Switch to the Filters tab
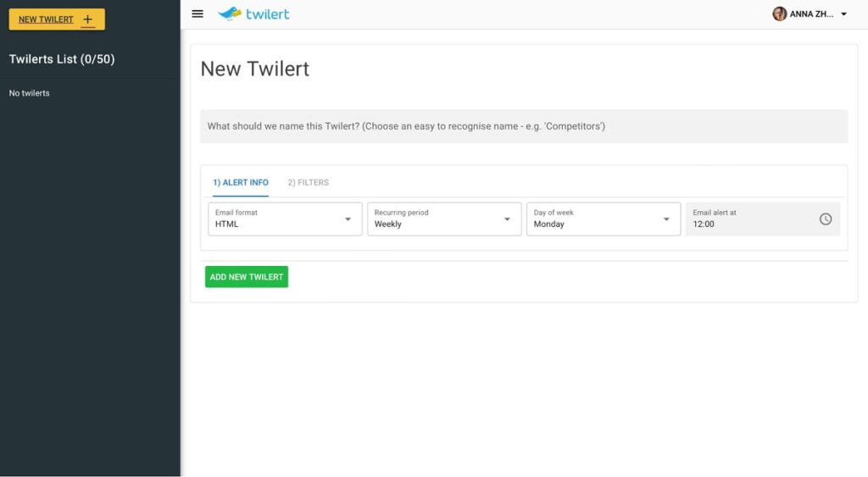Screen dimensions: 868x477 click(308, 182)
